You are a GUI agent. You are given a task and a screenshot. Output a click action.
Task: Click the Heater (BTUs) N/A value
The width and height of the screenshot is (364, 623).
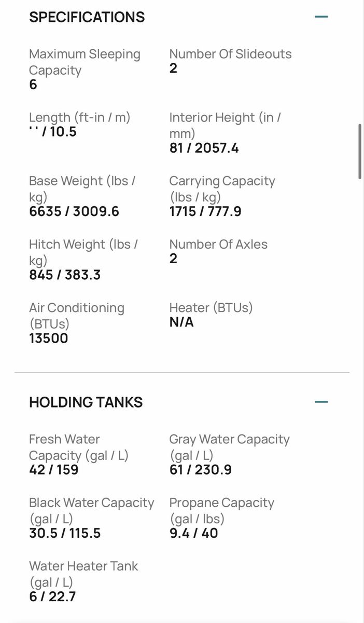pos(181,322)
